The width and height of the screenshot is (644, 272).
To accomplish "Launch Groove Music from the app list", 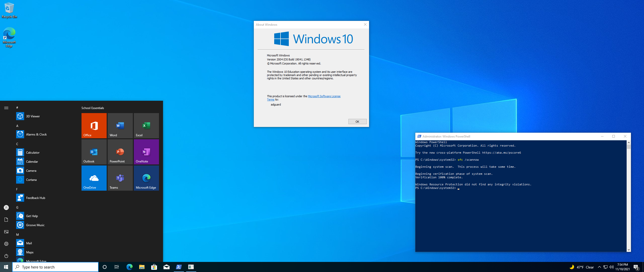I will click(45, 225).
